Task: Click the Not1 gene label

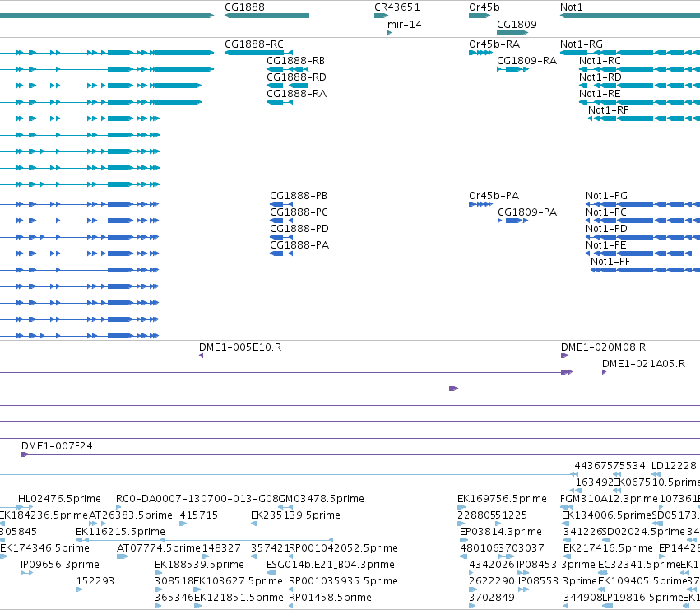Action: [572, 7]
